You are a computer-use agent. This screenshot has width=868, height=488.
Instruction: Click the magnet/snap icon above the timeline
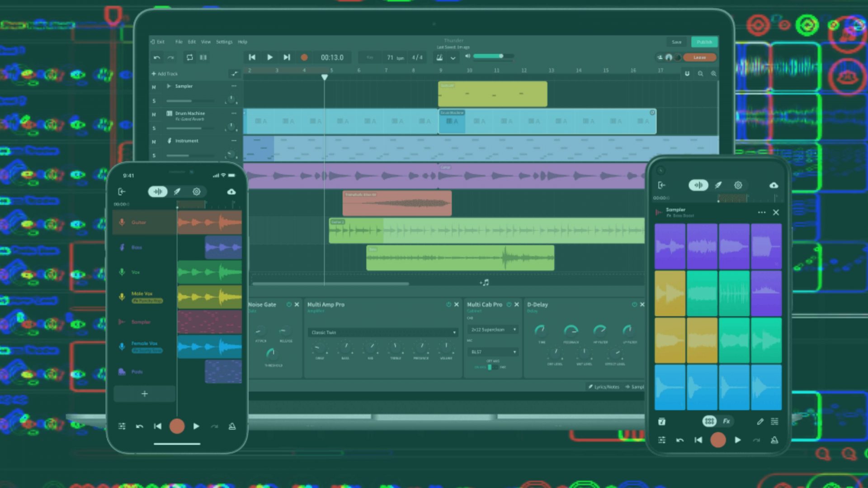tap(687, 74)
